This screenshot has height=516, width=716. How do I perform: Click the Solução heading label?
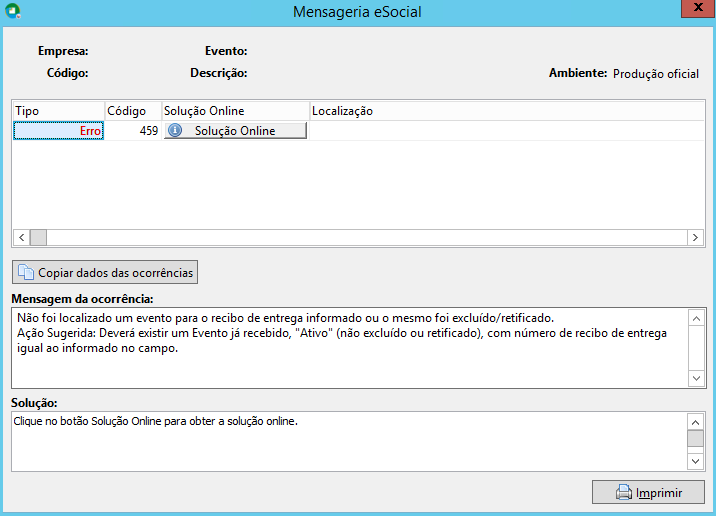pyautogui.click(x=34, y=403)
